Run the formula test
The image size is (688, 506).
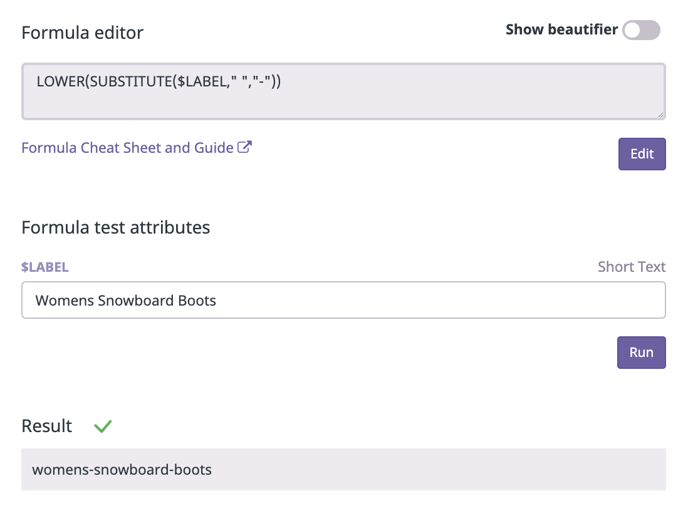641,352
